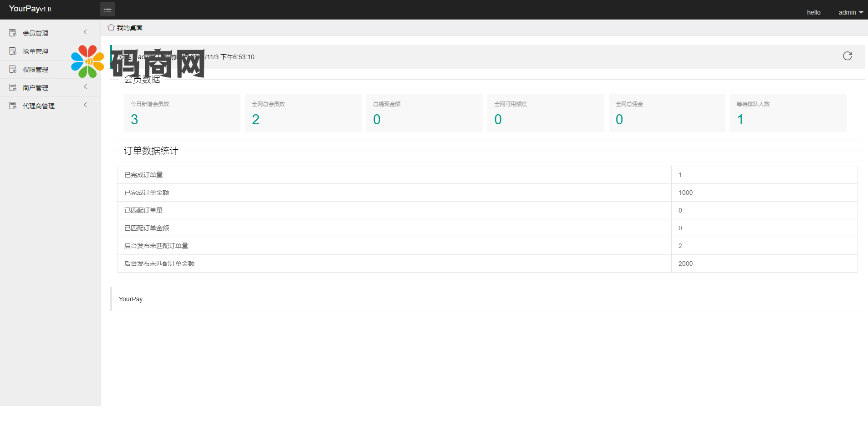Open the 权限管理 menu item
This screenshot has width=868, height=421.
36,70
